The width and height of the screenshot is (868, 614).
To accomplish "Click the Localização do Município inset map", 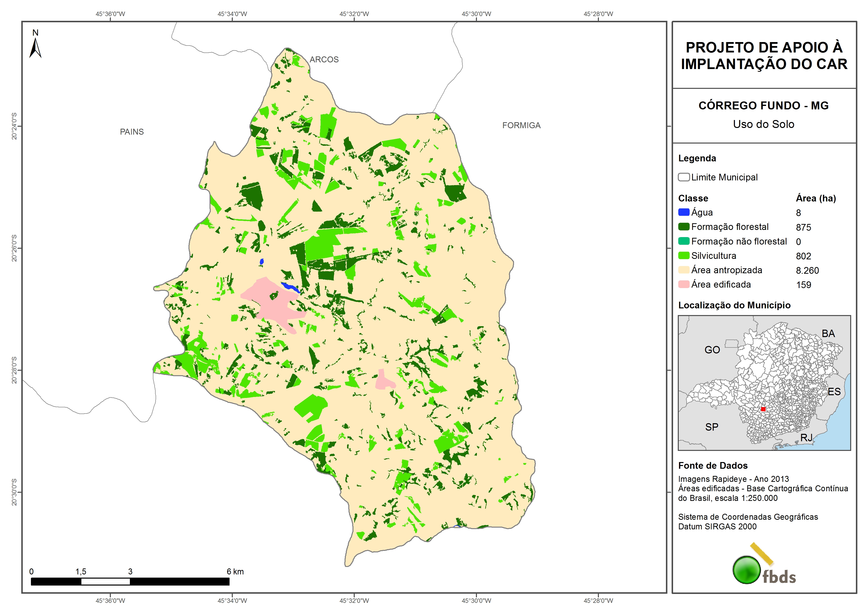I will [764, 382].
